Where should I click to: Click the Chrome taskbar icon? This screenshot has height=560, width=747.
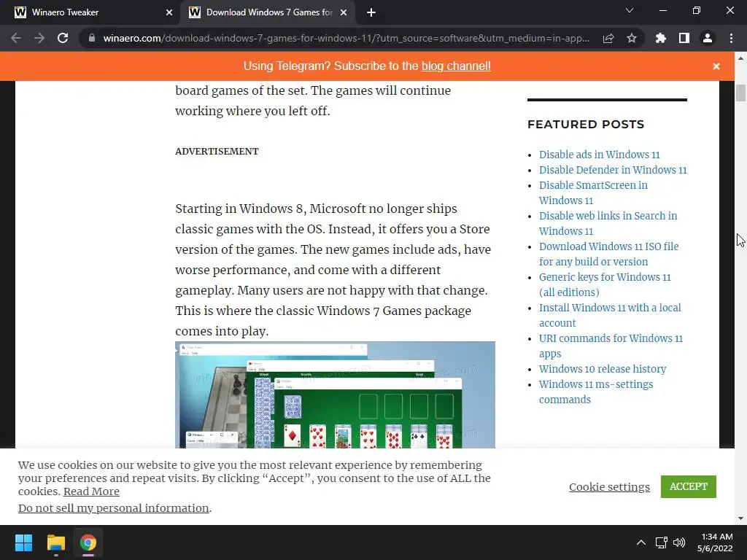coord(88,542)
